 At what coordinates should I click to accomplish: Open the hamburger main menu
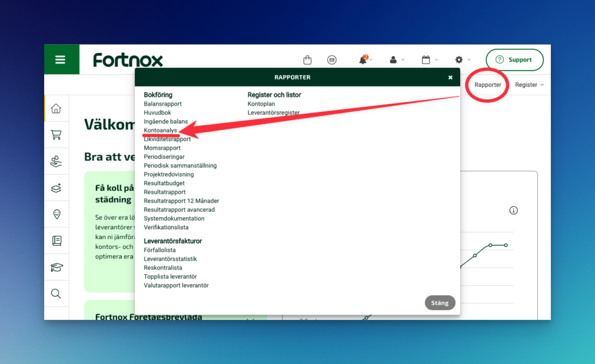click(x=60, y=60)
